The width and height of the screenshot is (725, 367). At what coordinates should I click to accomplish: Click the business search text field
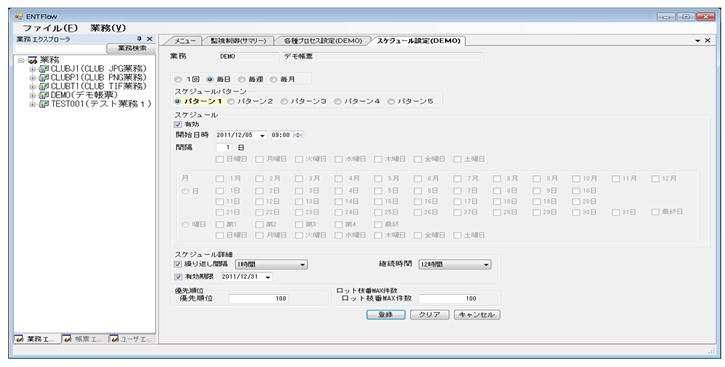[x=60, y=48]
